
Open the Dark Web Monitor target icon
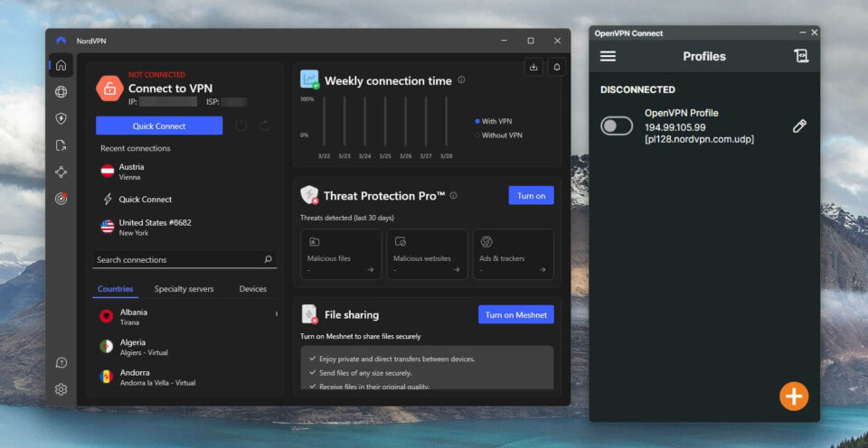click(61, 199)
